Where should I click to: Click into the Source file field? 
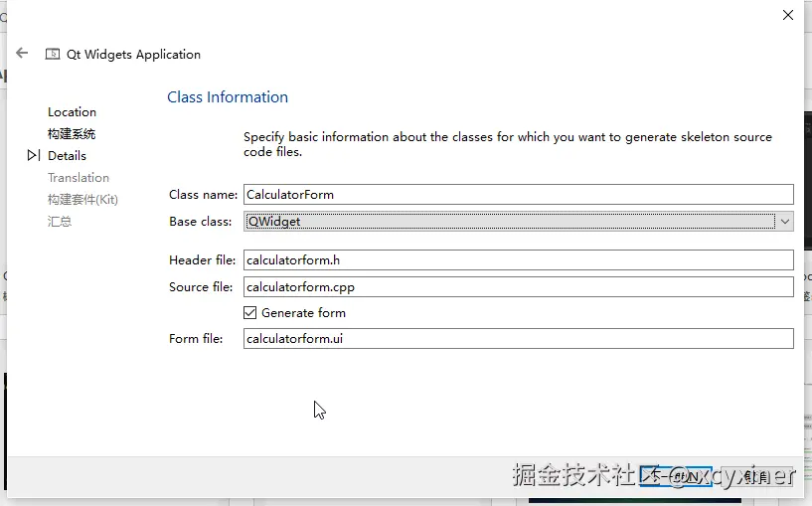point(519,287)
